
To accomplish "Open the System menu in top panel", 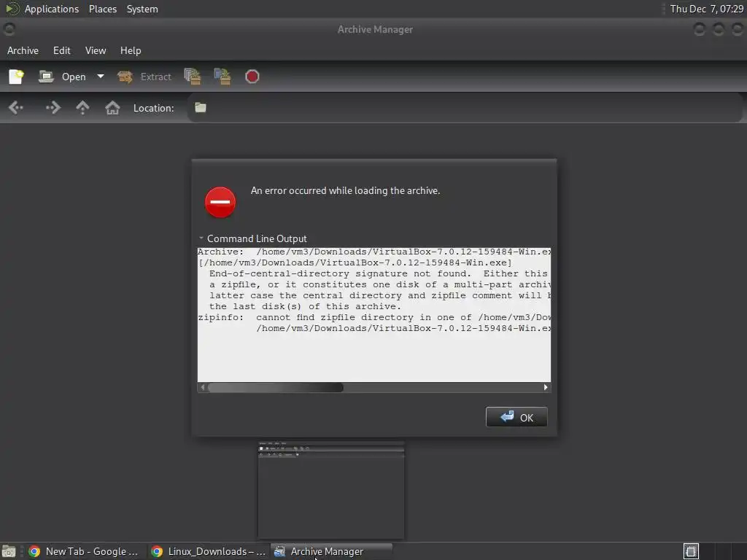I will 142,9.
